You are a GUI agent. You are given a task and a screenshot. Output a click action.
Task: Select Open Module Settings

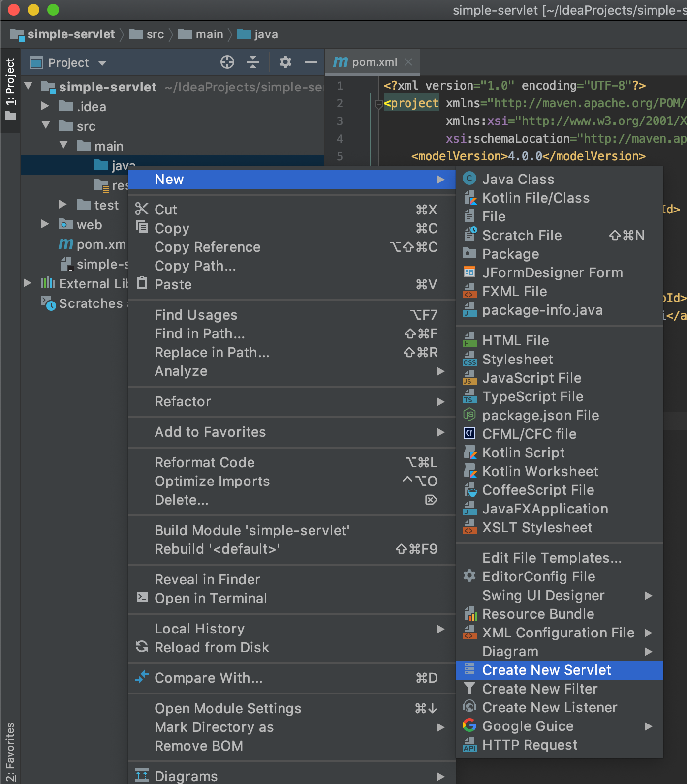(291, 708)
